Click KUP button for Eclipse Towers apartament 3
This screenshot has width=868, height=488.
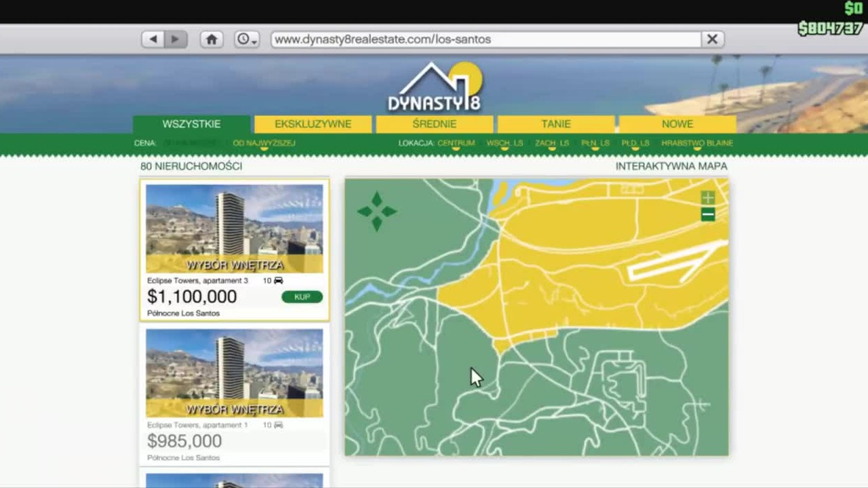(302, 297)
